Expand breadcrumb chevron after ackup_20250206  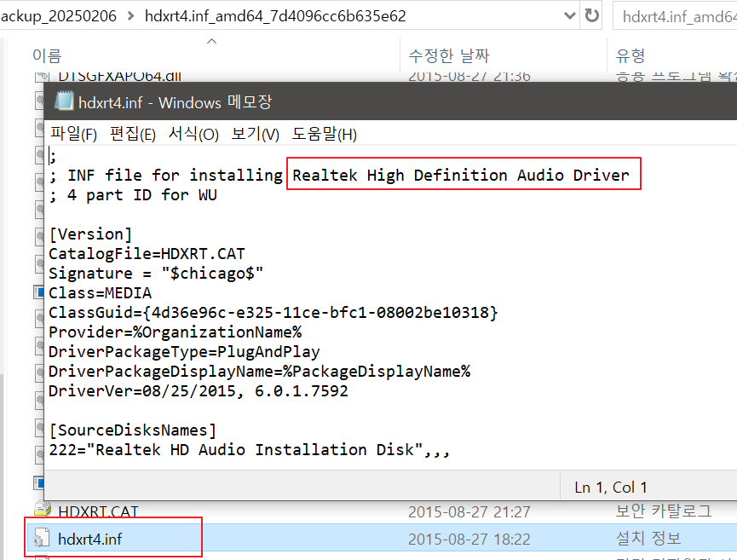pos(130,16)
